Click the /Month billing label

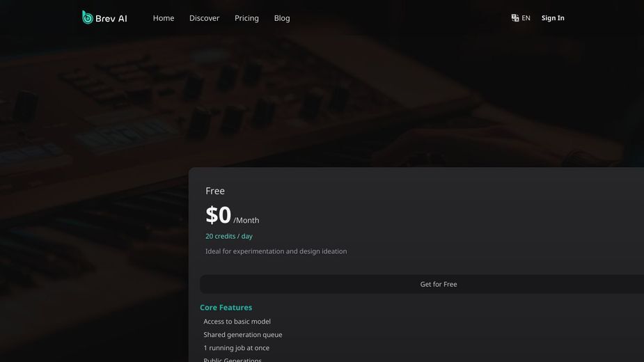point(246,220)
